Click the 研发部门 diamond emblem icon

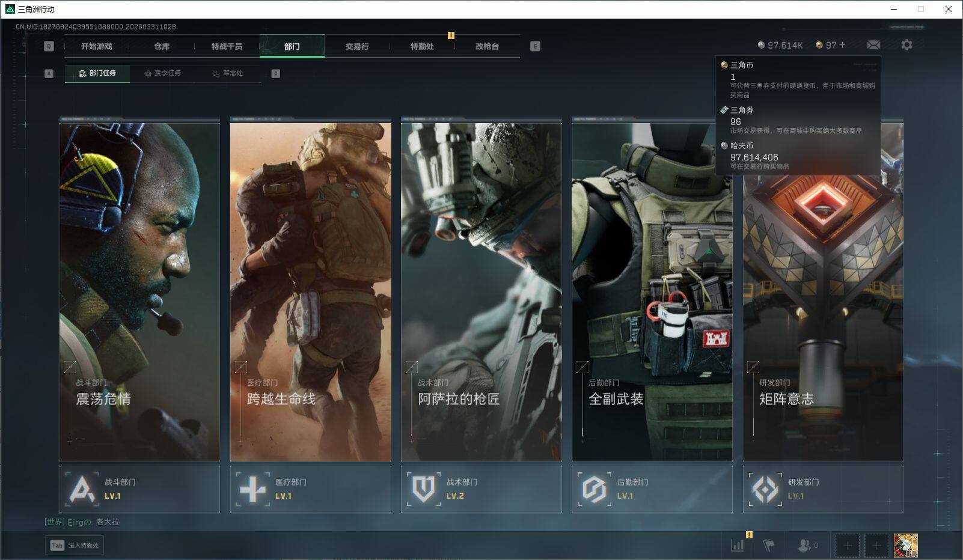[765, 489]
